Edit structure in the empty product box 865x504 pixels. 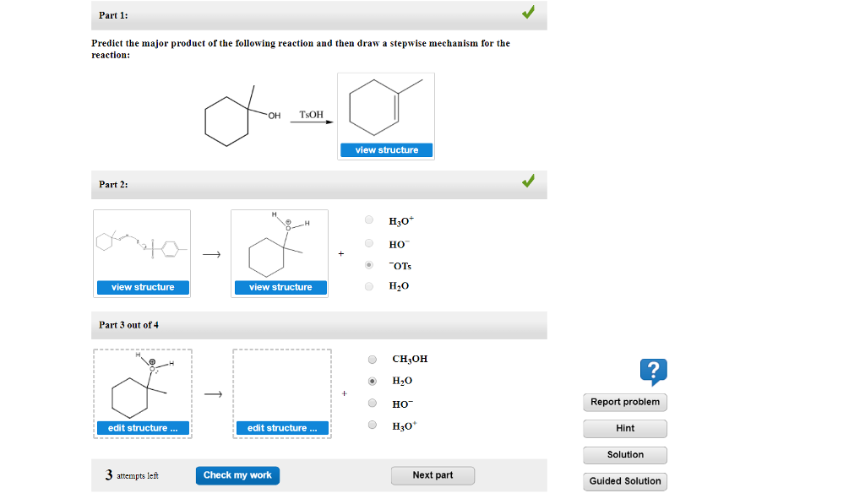tap(281, 427)
